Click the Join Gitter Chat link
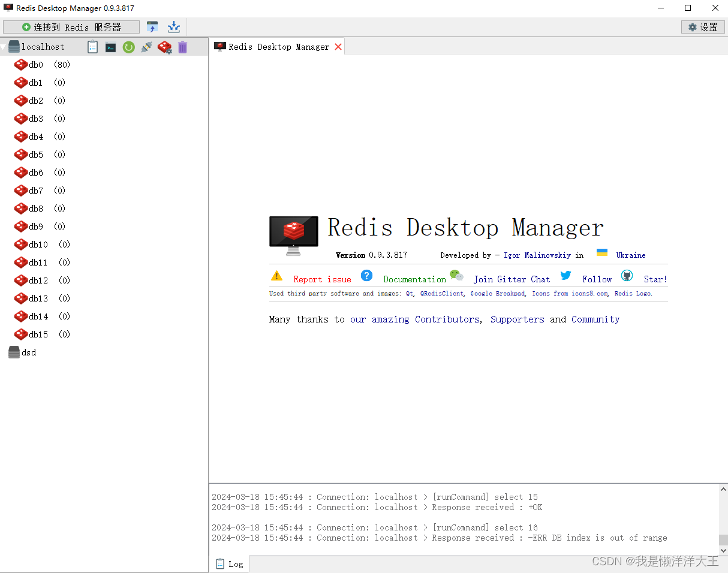The width and height of the screenshot is (728, 573). [x=512, y=279]
